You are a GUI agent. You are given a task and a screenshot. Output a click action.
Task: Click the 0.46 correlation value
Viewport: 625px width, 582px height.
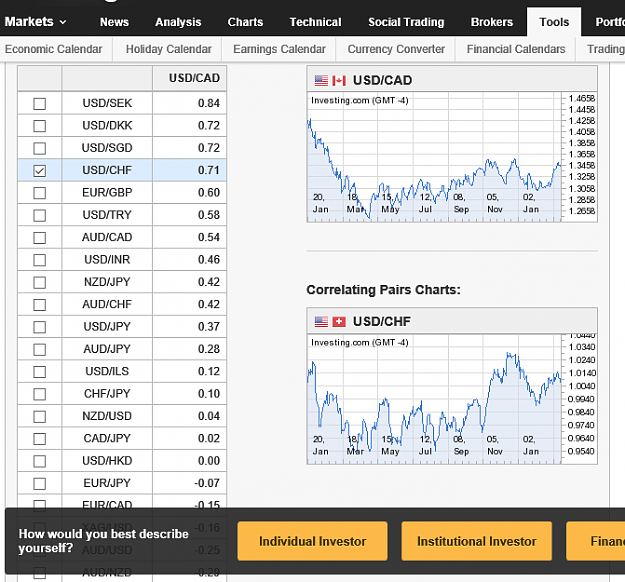coord(209,260)
